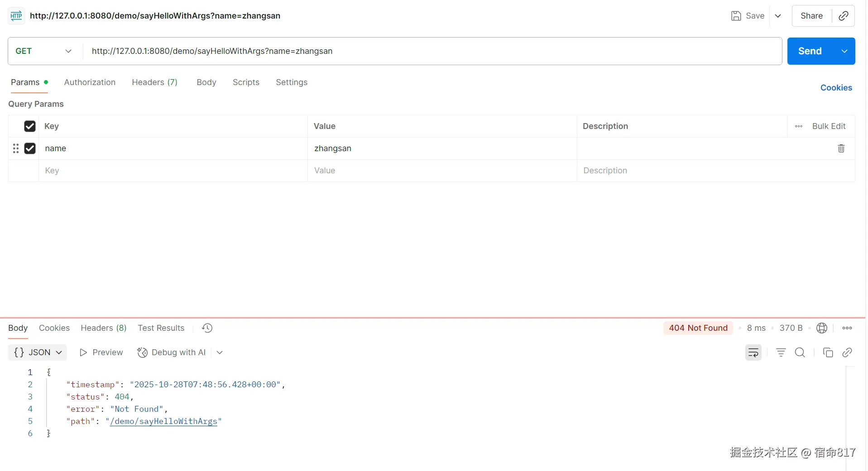Open the JSON format dropdown

(x=38, y=352)
